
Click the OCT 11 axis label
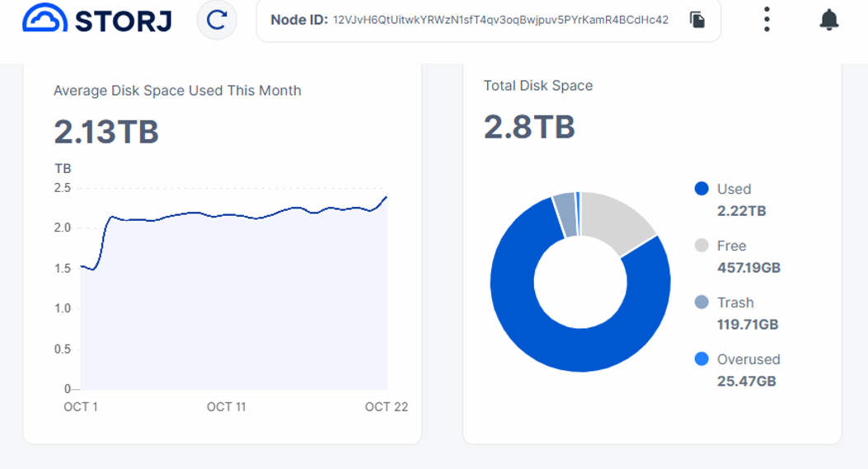point(226,407)
